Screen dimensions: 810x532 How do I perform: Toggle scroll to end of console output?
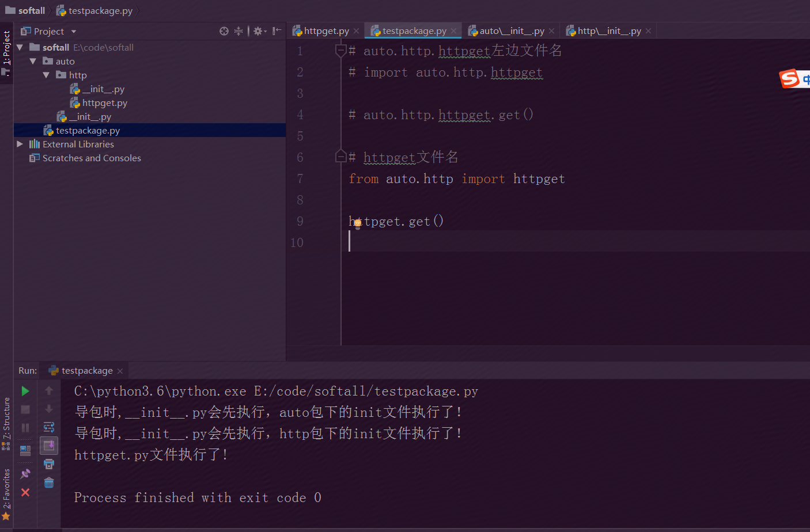pos(49,445)
